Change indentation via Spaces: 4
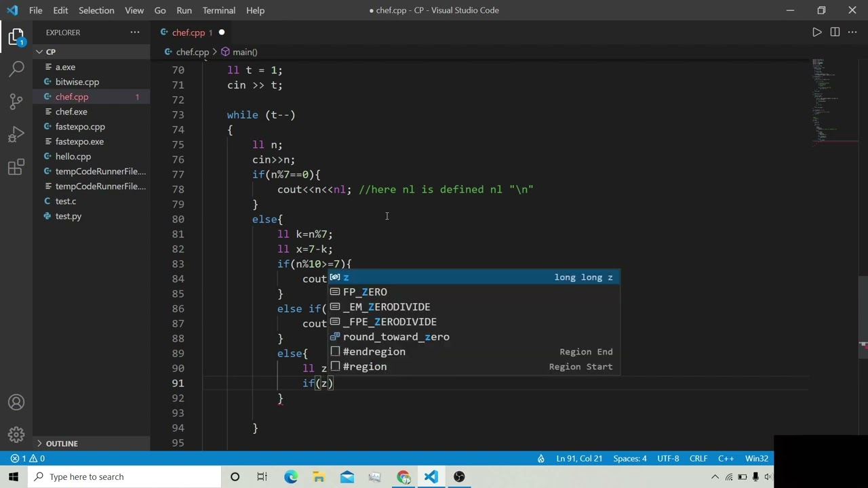The image size is (868, 488). tap(630, 459)
